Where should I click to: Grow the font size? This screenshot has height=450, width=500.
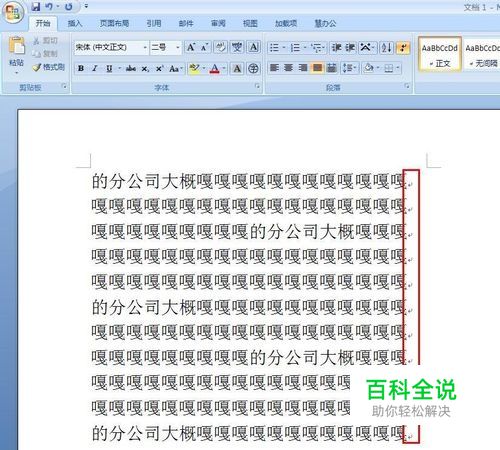pyautogui.click(x=191, y=47)
